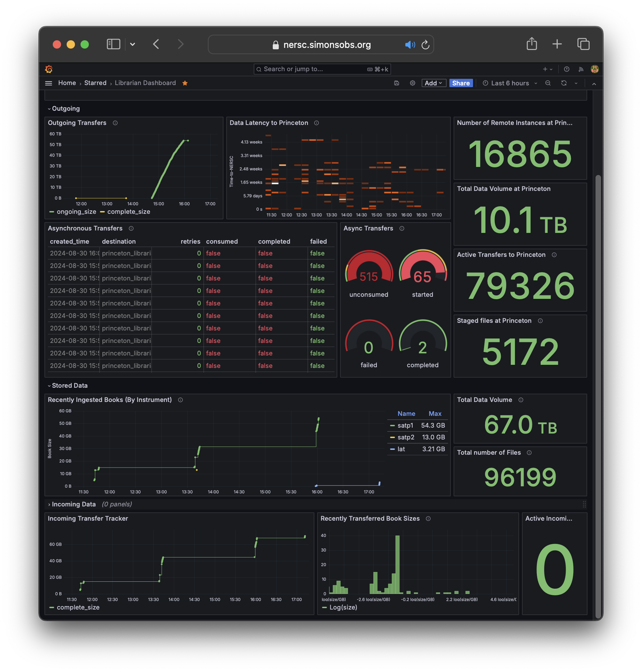Open the Grafana home logo
Viewport: 642px width, 672px height.
click(x=49, y=69)
